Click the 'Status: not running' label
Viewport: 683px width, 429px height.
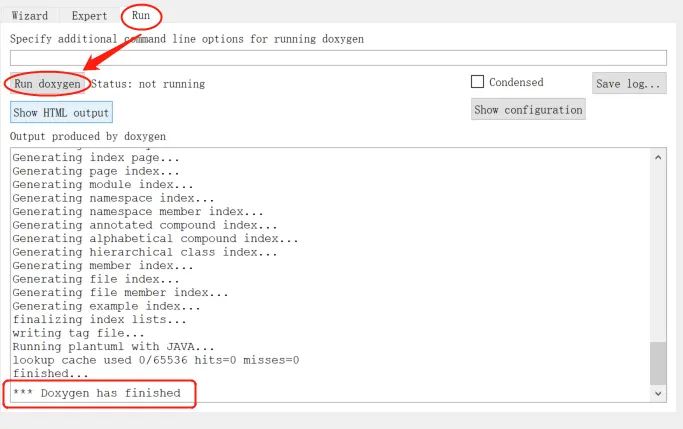click(x=148, y=84)
